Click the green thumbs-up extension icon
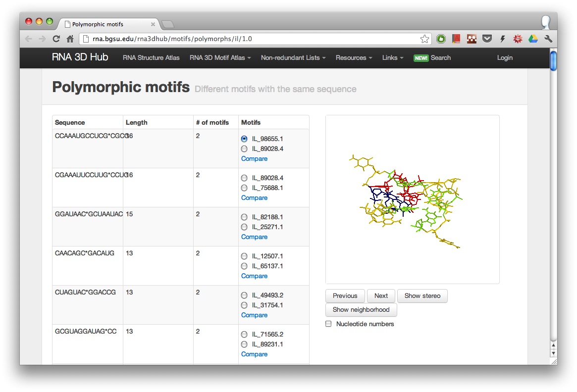 441,39
